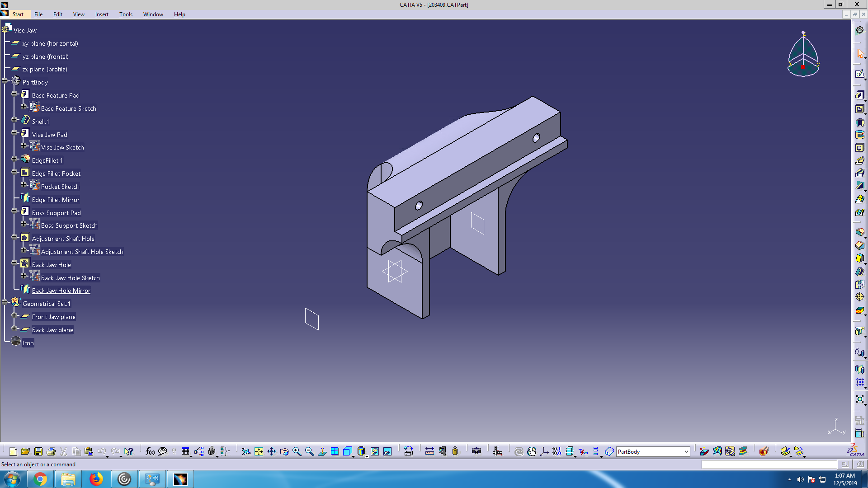Open the Formula f(x) tool

150,451
